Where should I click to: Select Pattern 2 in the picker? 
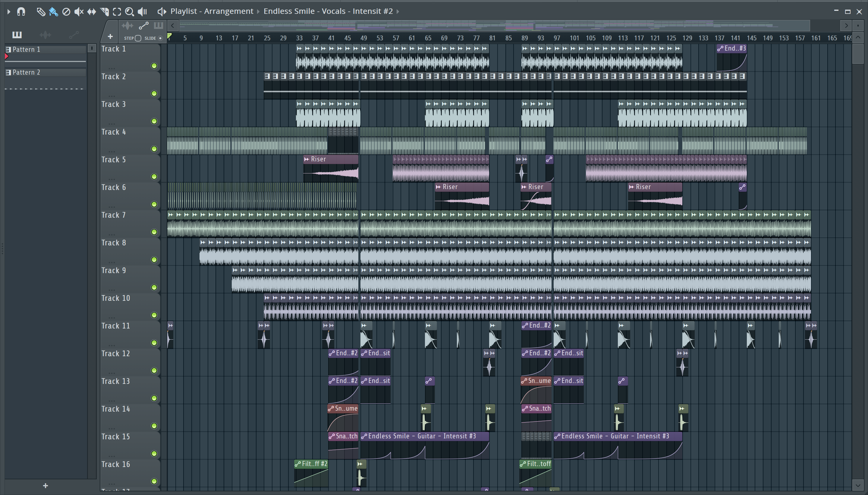coord(45,73)
